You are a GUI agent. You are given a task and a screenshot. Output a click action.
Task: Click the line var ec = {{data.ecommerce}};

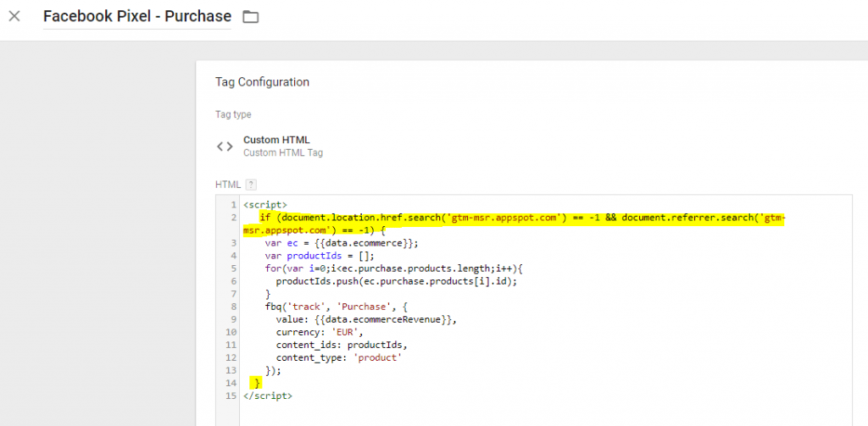click(342, 243)
